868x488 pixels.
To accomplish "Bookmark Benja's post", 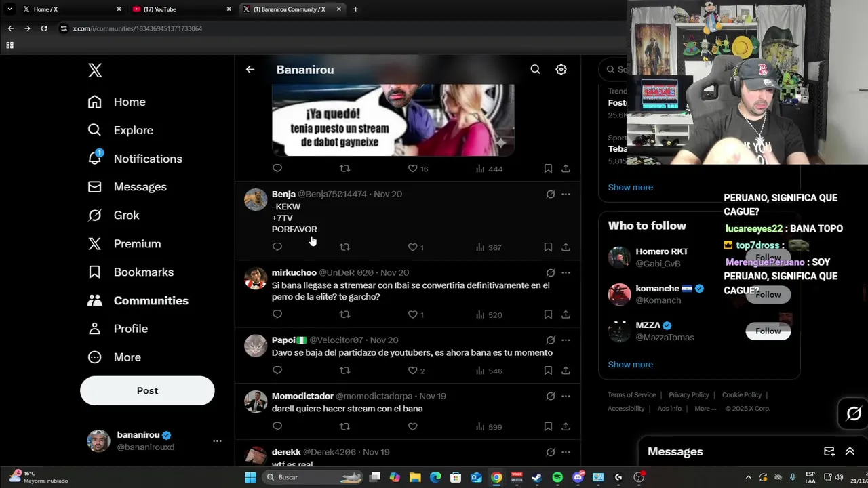I will (x=548, y=247).
